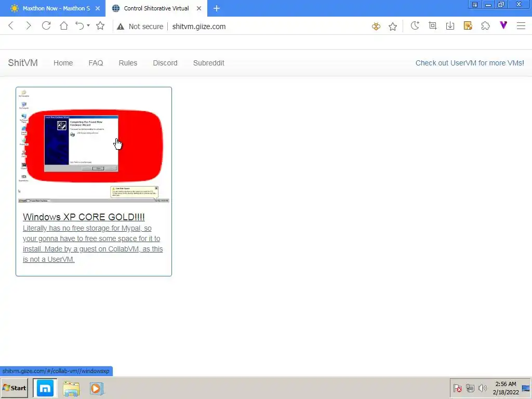Image resolution: width=532 pixels, height=399 pixels.
Task: Click the sidebar panel toggle in title bar
Action: [475, 5]
